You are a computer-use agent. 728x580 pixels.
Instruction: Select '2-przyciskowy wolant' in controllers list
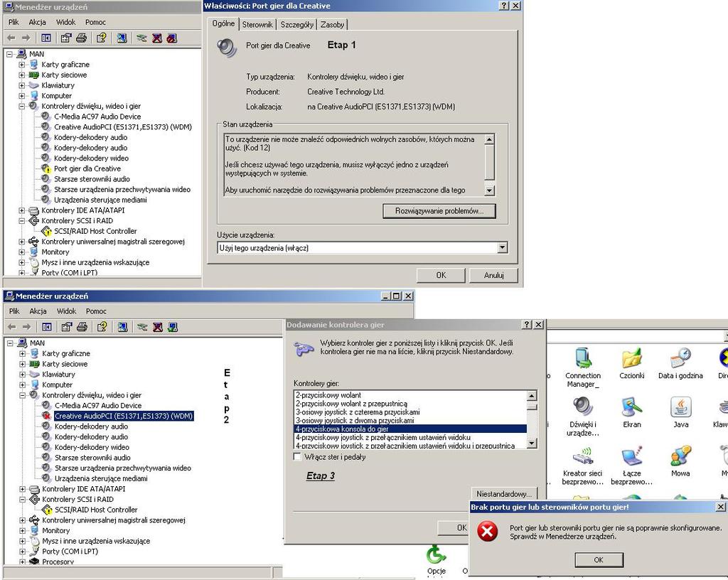328,395
